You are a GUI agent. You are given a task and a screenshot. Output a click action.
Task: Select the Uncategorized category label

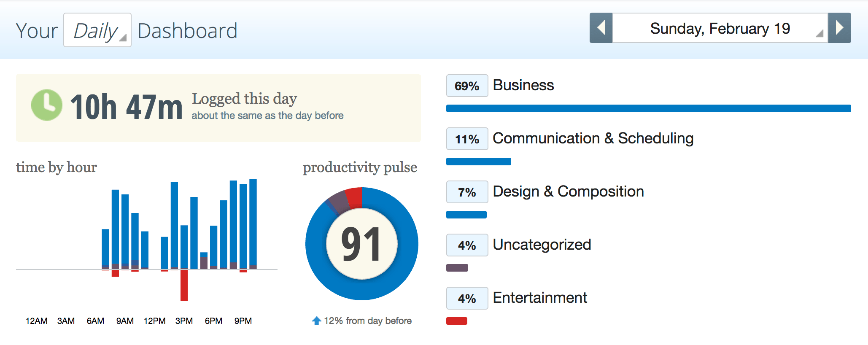click(542, 245)
